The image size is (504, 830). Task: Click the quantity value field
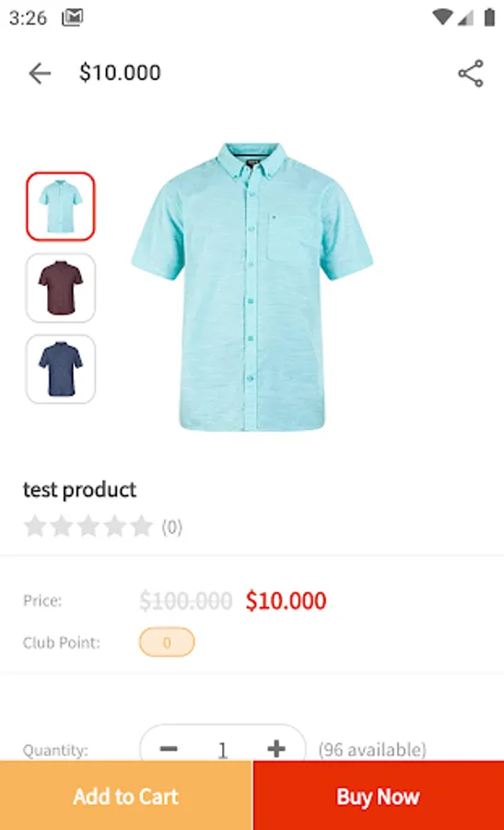point(223,750)
